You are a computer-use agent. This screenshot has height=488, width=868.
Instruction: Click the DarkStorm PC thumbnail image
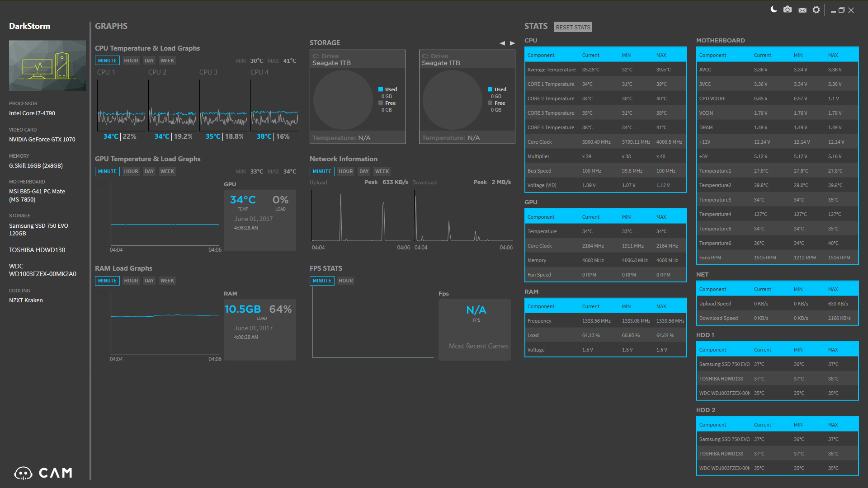pyautogui.click(x=47, y=66)
